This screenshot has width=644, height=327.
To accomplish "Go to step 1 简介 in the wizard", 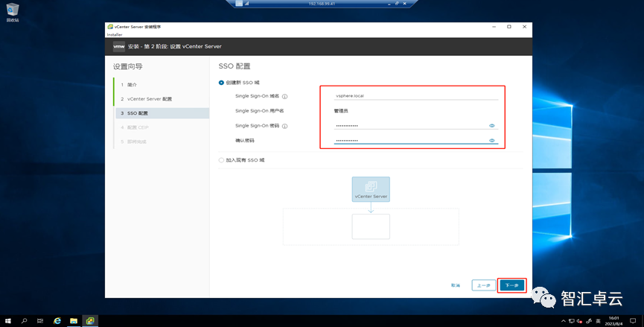I will point(162,85).
